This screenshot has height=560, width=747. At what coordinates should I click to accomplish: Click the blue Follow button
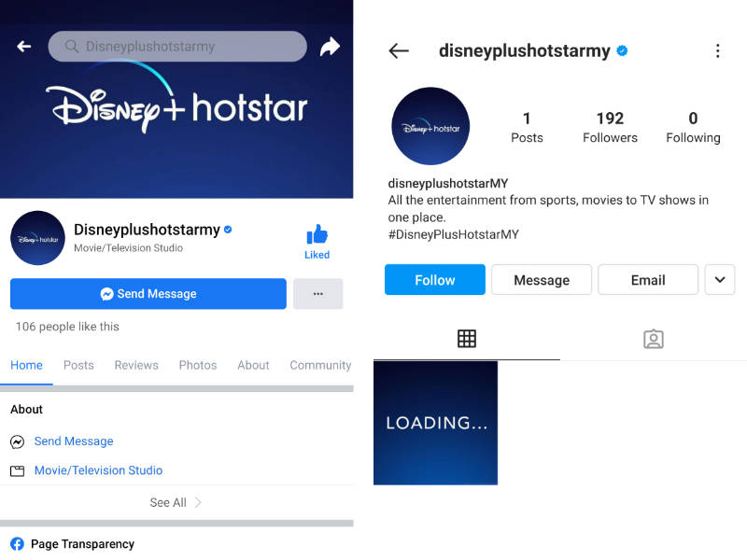[x=435, y=279]
